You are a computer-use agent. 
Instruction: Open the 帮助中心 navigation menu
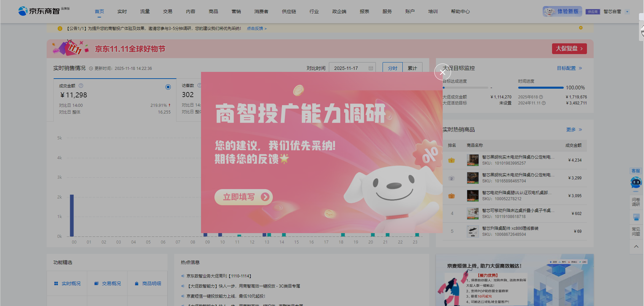[x=460, y=11]
